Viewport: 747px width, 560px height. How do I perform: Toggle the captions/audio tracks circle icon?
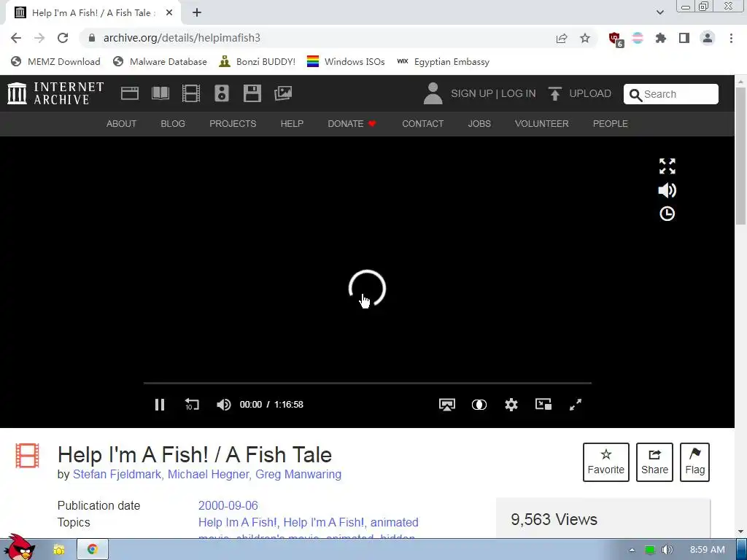tap(479, 404)
